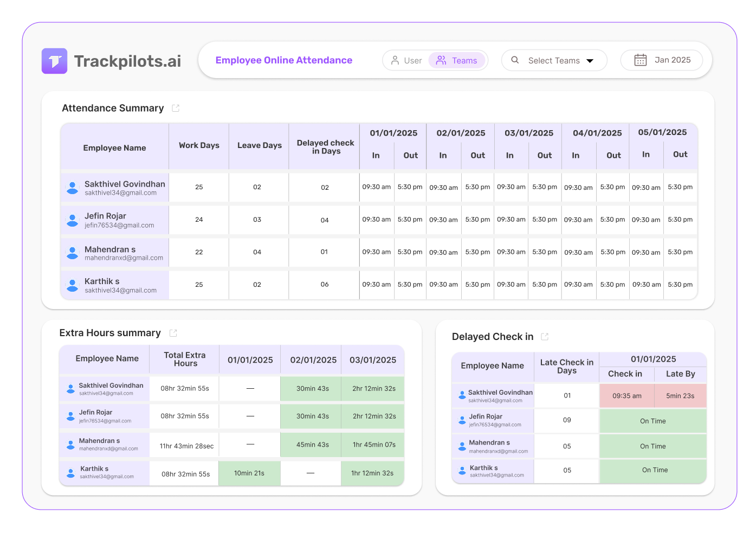Click the Trackpilots.ai logo icon

point(54,61)
